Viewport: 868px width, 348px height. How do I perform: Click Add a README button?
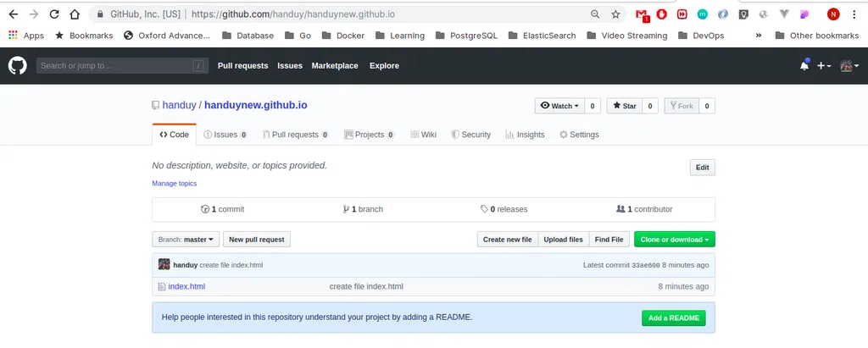point(674,318)
